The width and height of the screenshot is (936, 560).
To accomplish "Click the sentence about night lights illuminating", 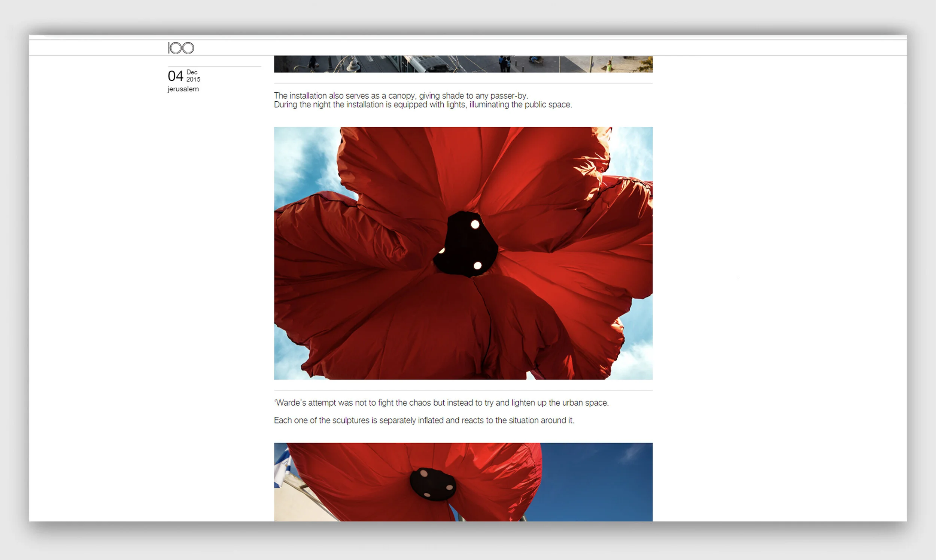I will (422, 105).
